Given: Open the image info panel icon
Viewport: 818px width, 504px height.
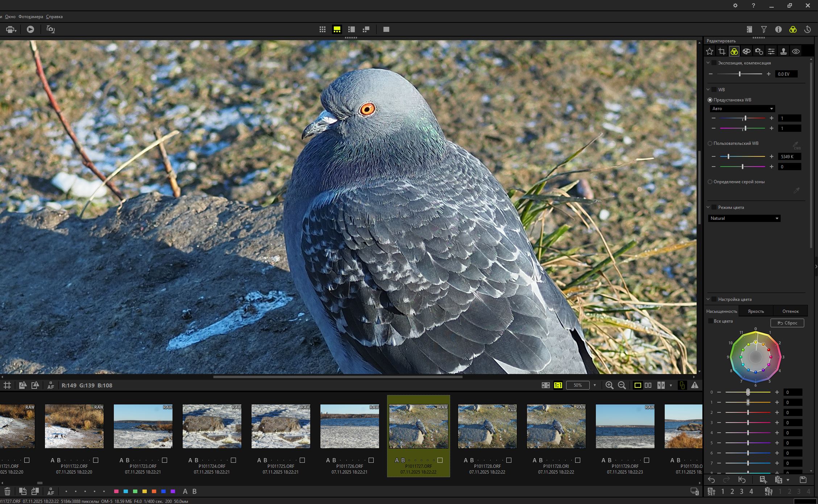Looking at the screenshot, I should point(778,29).
